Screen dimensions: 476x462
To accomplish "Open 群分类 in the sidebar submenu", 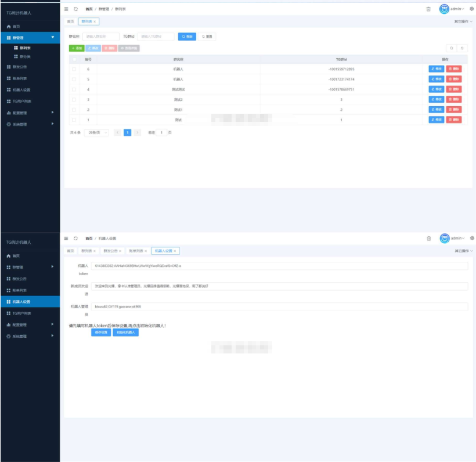I will coord(26,56).
